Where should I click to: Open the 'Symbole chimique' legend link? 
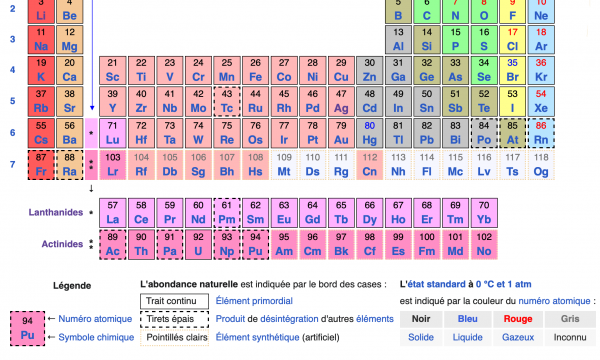96,337
